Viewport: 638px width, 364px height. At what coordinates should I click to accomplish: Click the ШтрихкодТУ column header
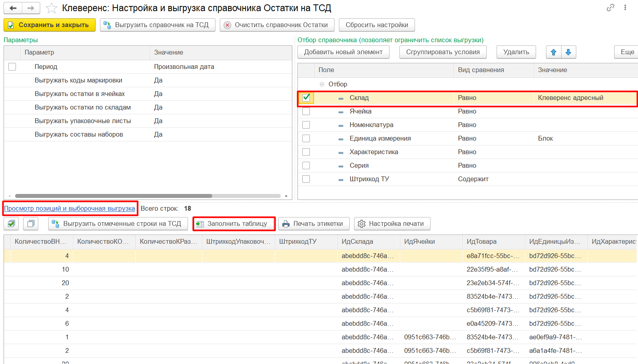click(x=306, y=241)
